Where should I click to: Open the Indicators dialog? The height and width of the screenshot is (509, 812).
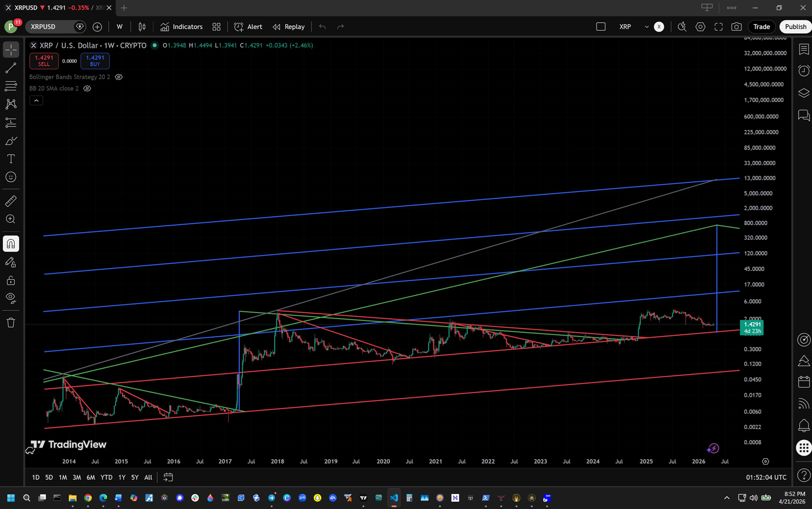pos(181,27)
